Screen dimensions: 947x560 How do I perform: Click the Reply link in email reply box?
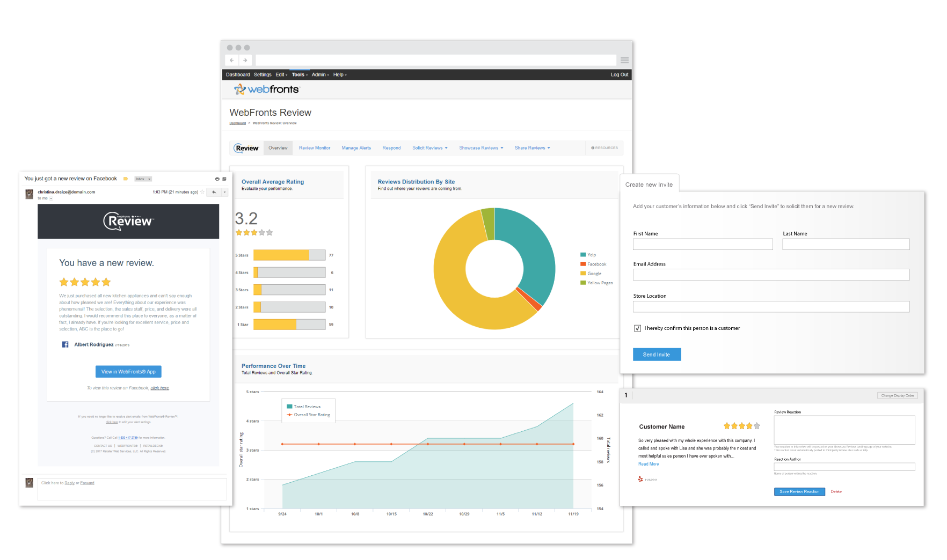[x=70, y=483]
